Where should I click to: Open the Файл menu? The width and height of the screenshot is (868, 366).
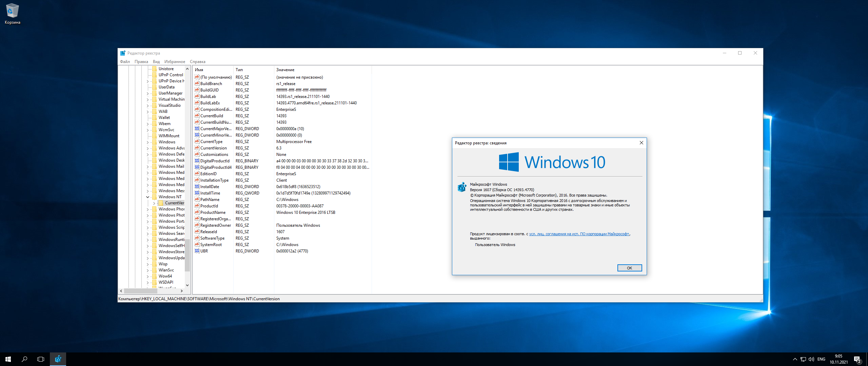tap(125, 62)
